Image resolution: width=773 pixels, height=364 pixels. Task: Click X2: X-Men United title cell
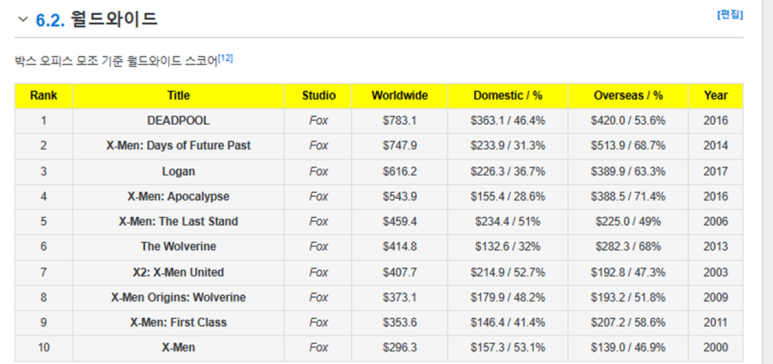(178, 273)
